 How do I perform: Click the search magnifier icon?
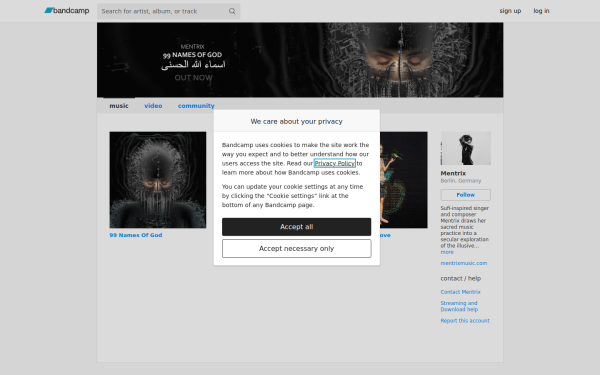tap(232, 11)
